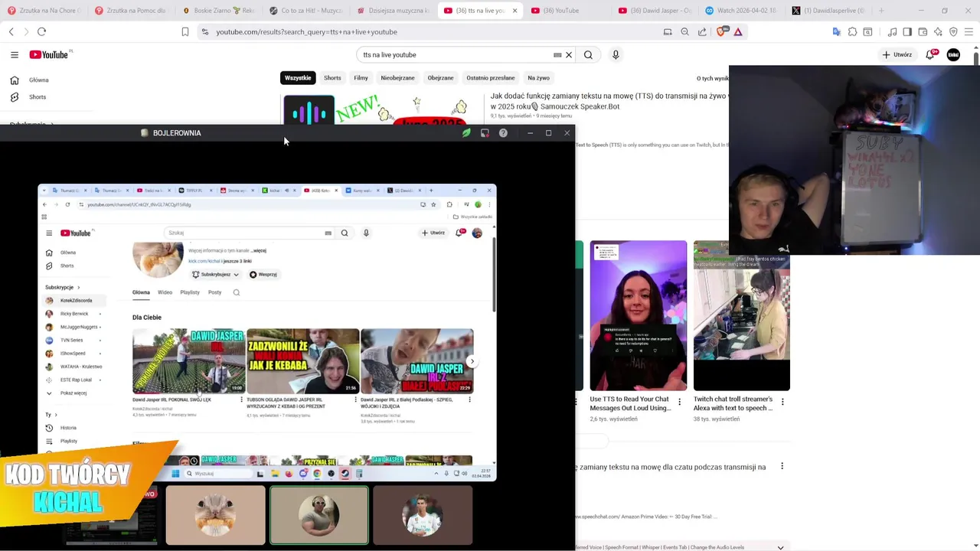Select the sunglasses man participant tile
Screen dimensions: 980x551
coord(319,515)
